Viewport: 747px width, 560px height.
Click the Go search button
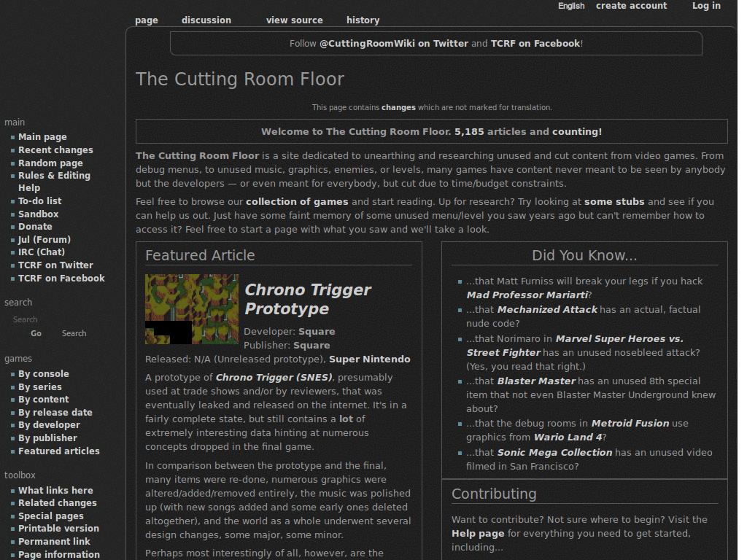(x=36, y=333)
